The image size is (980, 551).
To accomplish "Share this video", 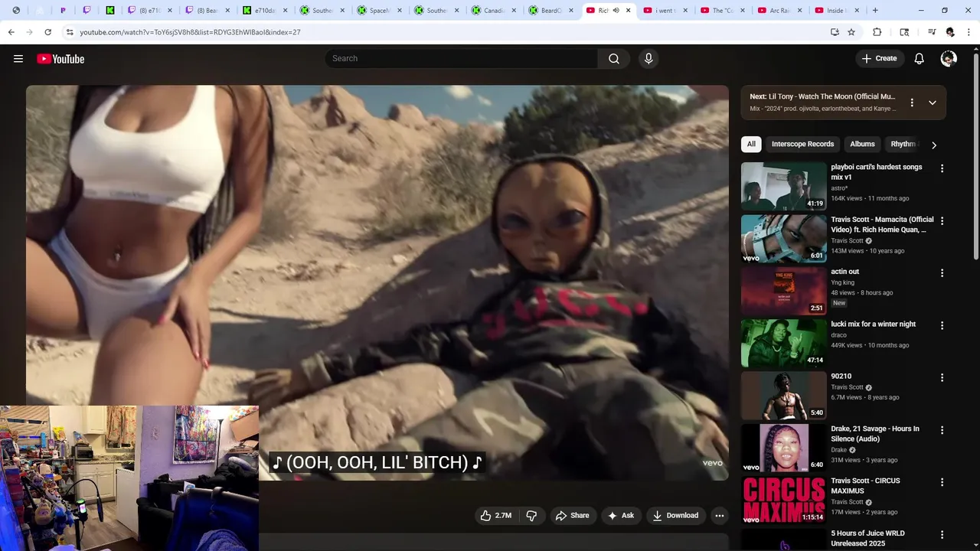I will point(572,516).
